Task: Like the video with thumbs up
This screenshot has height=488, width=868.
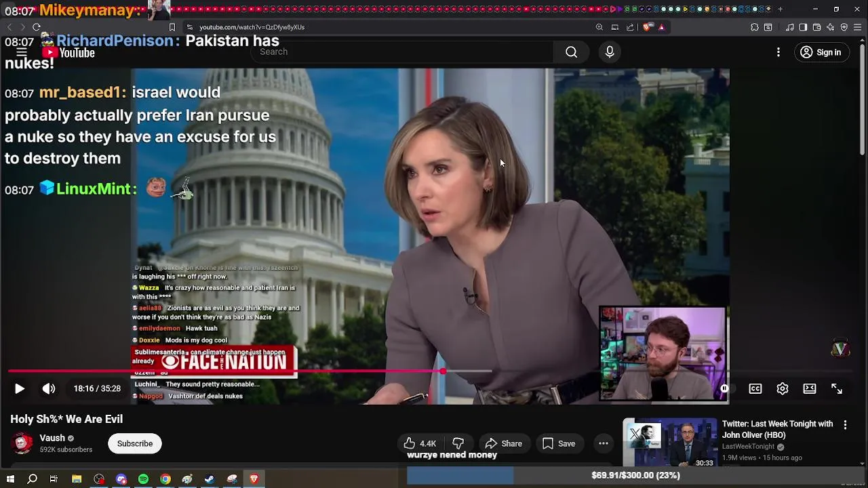Action: point(420,443)
